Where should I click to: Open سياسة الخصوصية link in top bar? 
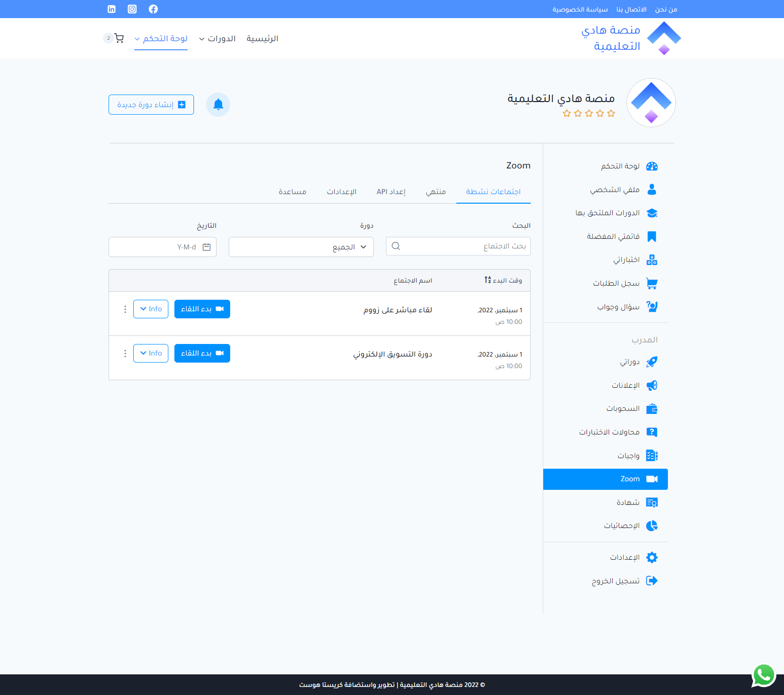pos(580,10)
